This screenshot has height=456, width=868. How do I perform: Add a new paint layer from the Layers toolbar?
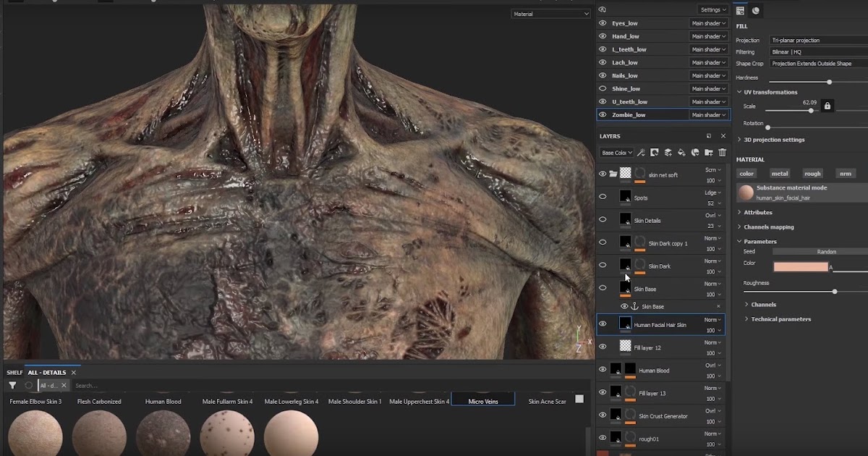coord(668,153)
